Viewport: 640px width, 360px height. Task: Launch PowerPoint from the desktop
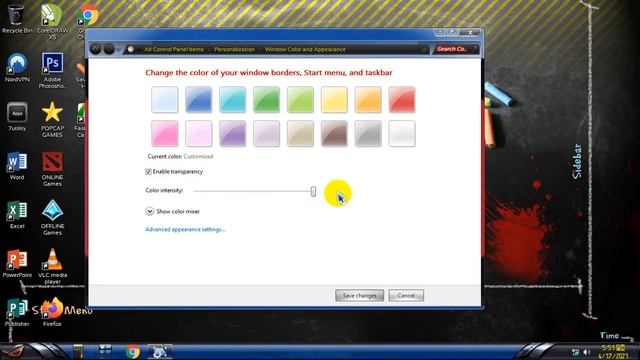tap(17, 263)
